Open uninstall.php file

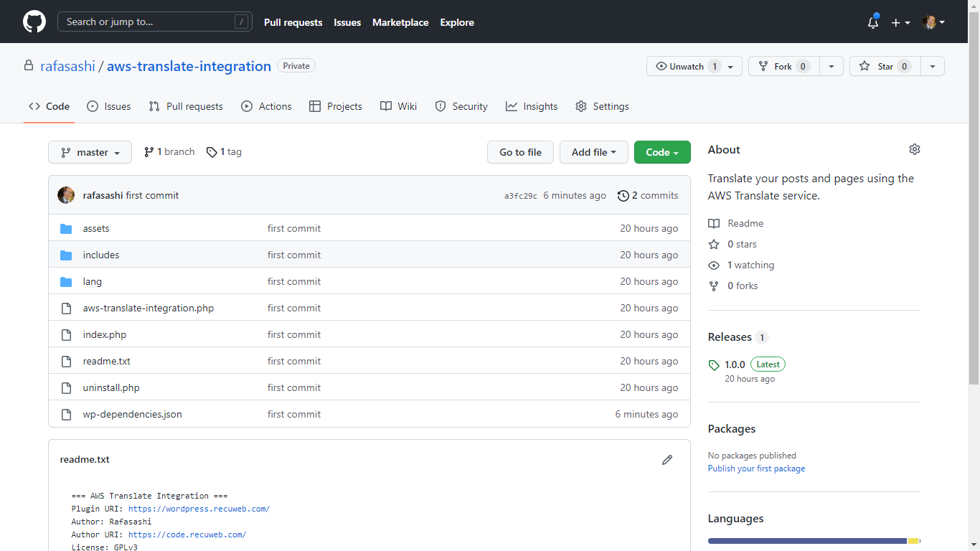[x=111, y=387]
